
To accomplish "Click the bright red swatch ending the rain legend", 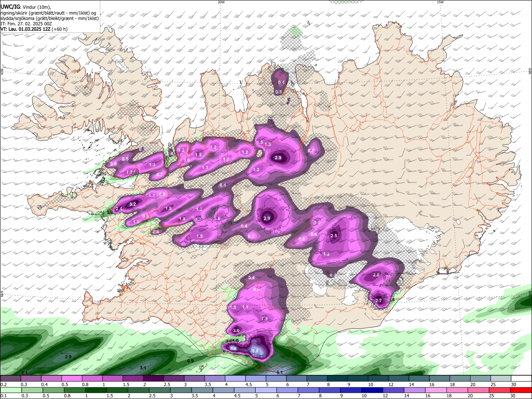I will 520,390.
